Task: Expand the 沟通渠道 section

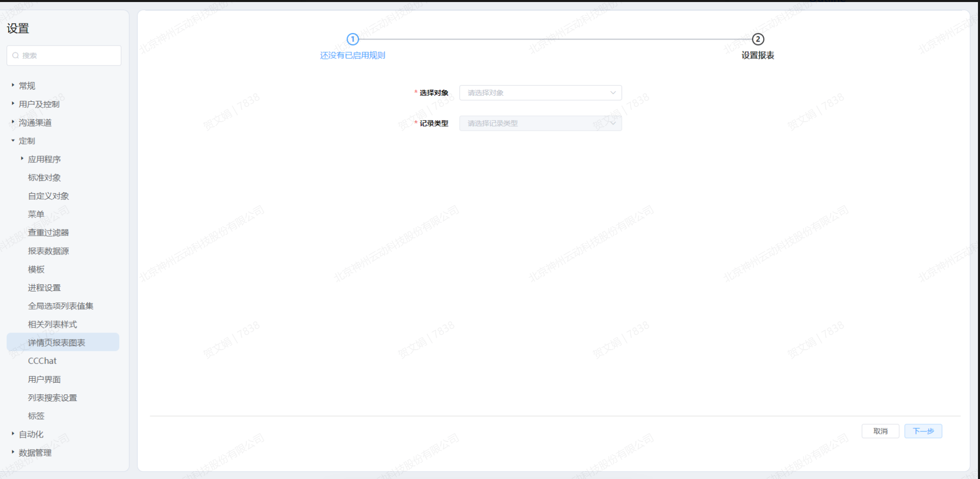Action: point(13,122)
